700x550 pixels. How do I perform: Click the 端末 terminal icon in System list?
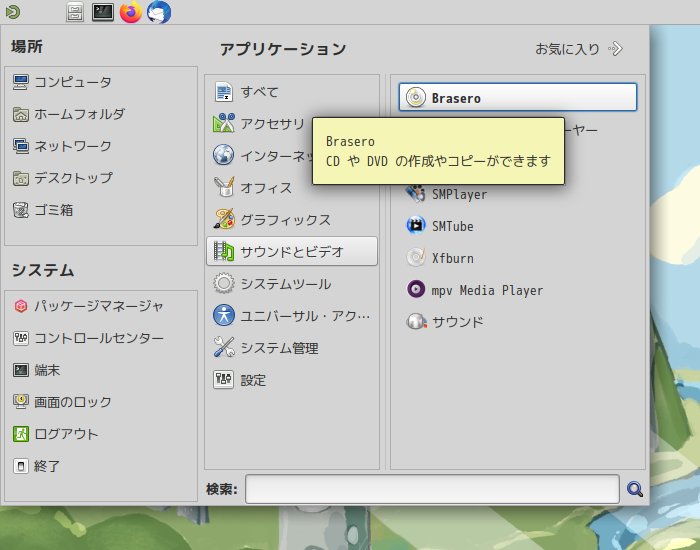(21, 370)
